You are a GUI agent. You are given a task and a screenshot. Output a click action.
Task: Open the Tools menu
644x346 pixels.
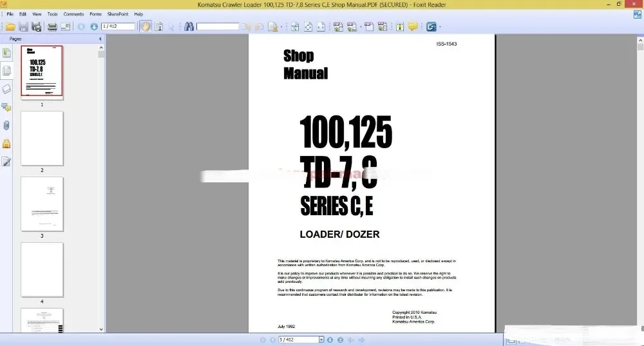pyautogui.click(x=52, y=14)
